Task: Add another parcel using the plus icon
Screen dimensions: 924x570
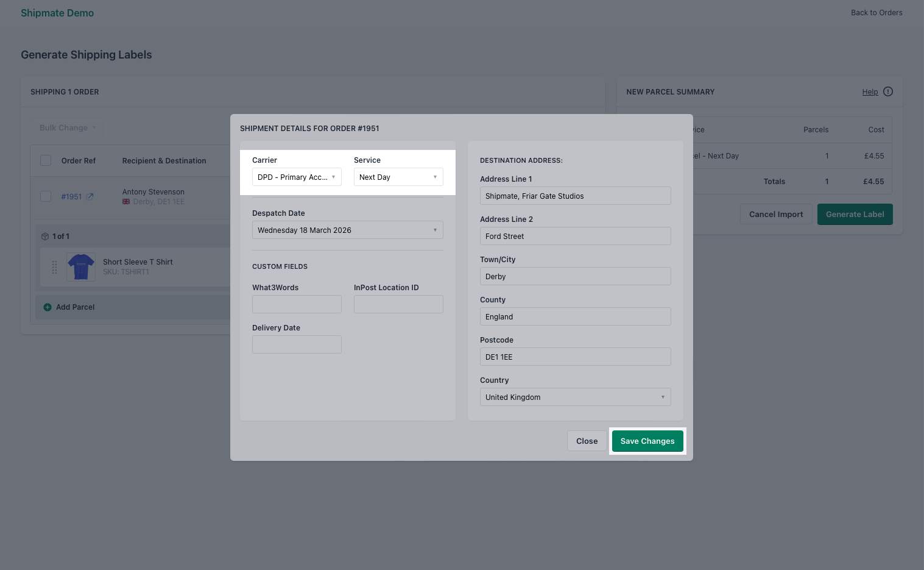Action: pos(48,307)
